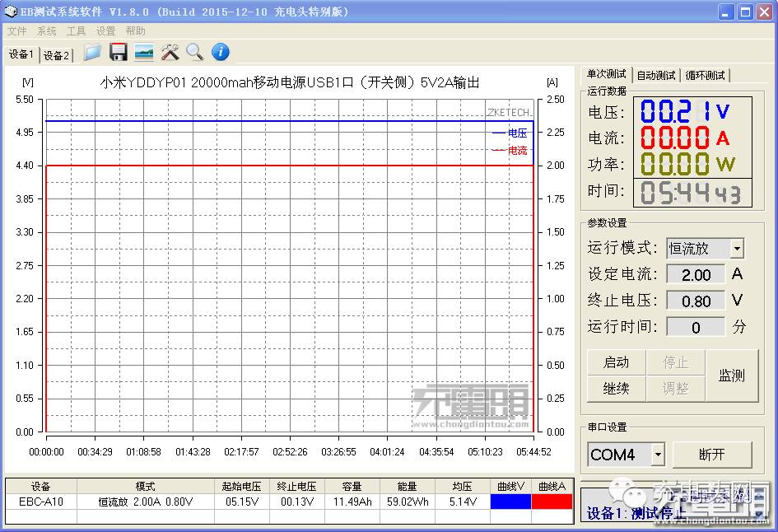Select the 循环测试 tab
The image size is (778, 532).
[x=705, y=76]
